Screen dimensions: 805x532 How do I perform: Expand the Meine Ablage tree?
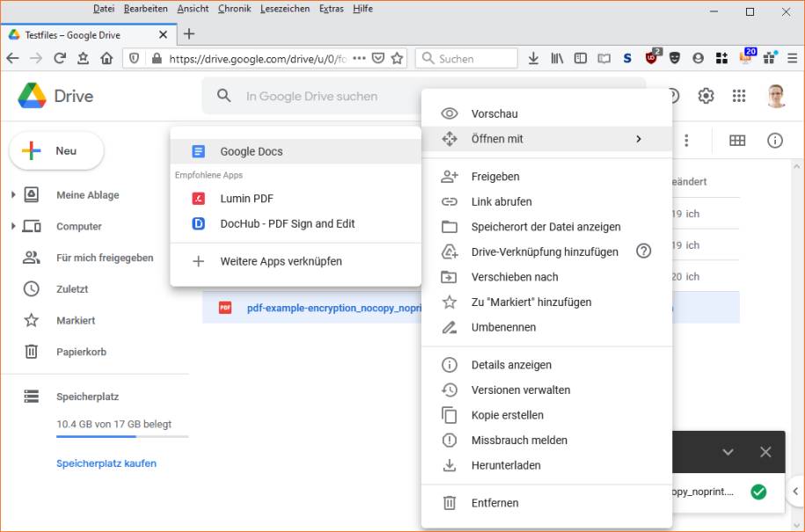coord(13,195)
